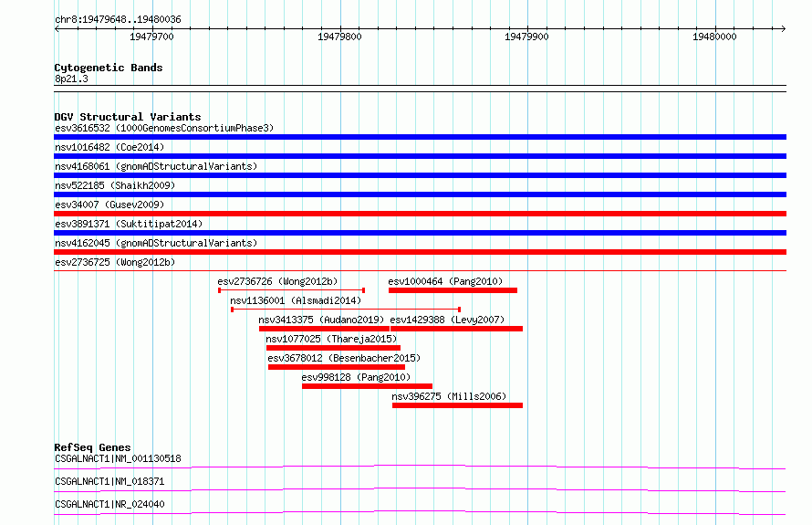The width and height of the screenshot is (812, 525).
Task: Select the red bar under nsv1077025
Action: pos(334,348)
